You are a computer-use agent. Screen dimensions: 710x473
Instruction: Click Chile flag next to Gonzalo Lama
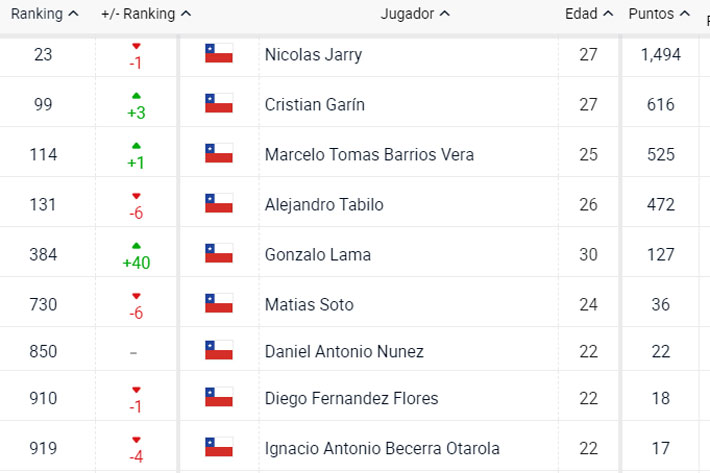point(219,253)
